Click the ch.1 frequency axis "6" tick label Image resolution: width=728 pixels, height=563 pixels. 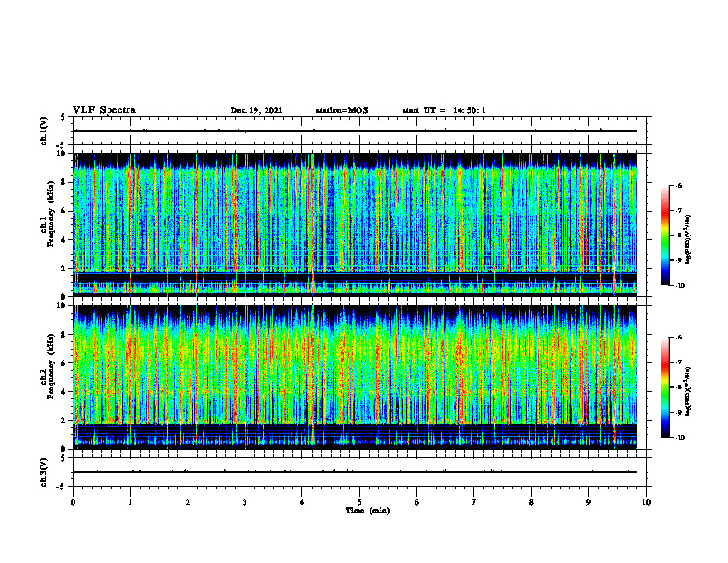point(63,211)
